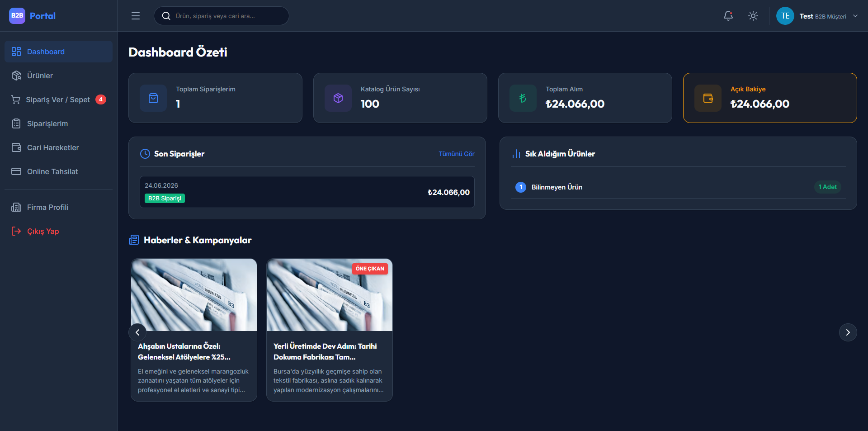Click the Firma Profili building icon
Viewport: 868px width, 431px height.
click(x=16, y=207)
